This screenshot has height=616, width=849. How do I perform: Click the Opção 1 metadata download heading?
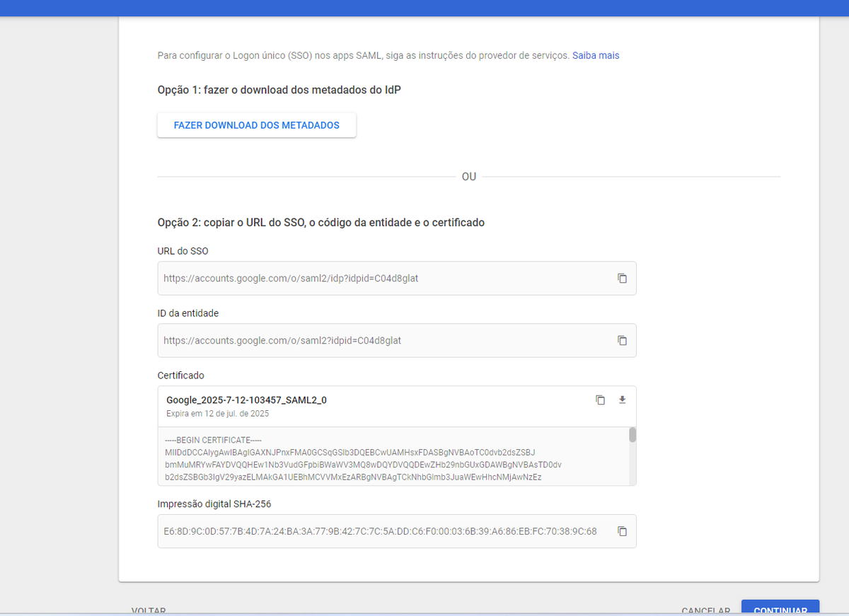[x=279, y=90]
